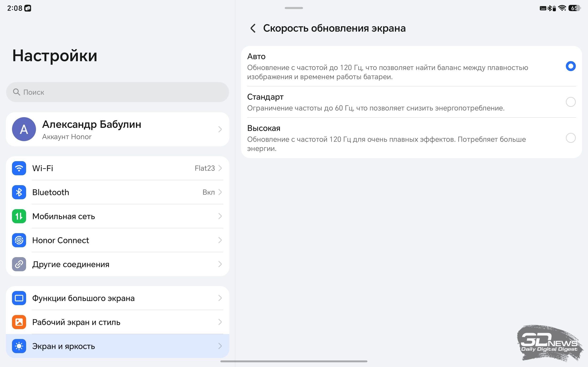
Task: Tap the Bluetooth settings icon
Action: point(19,192)
